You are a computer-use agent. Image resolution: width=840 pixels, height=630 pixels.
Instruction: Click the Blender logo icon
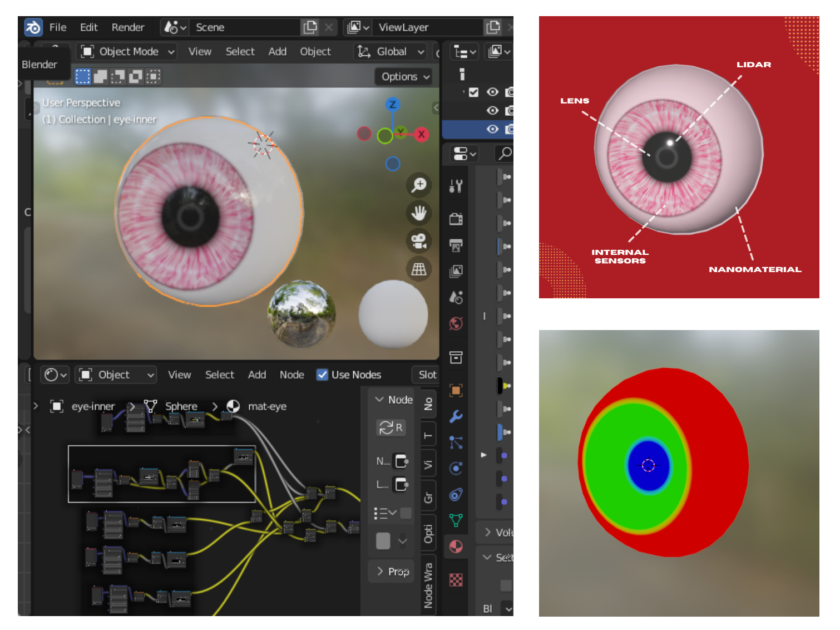pos(33,27)
